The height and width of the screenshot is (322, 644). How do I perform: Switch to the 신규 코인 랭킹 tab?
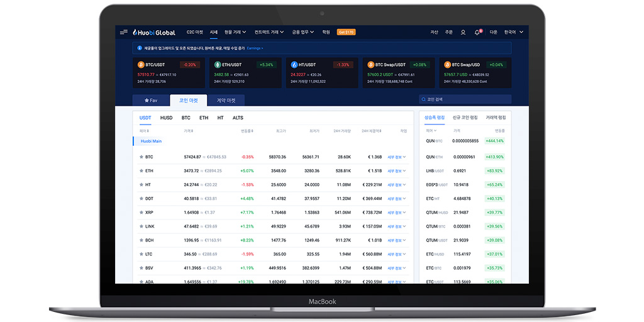(x=465, y=118)
